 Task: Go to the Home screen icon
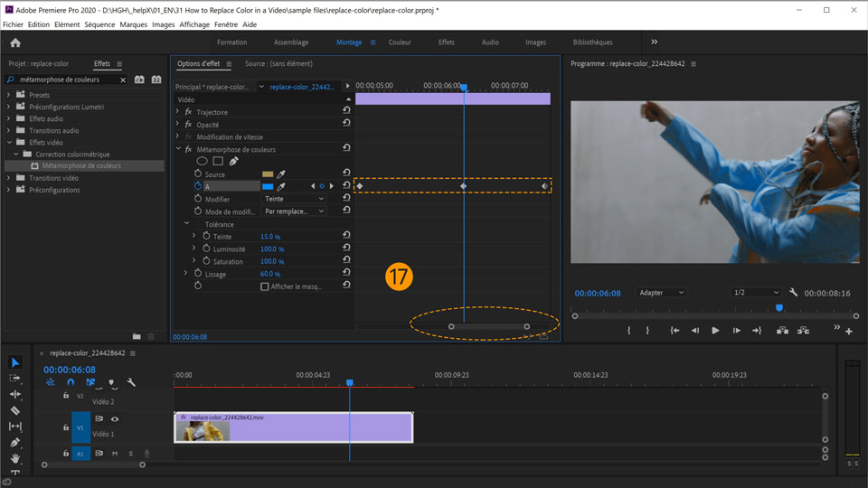(x=15, y=42)
